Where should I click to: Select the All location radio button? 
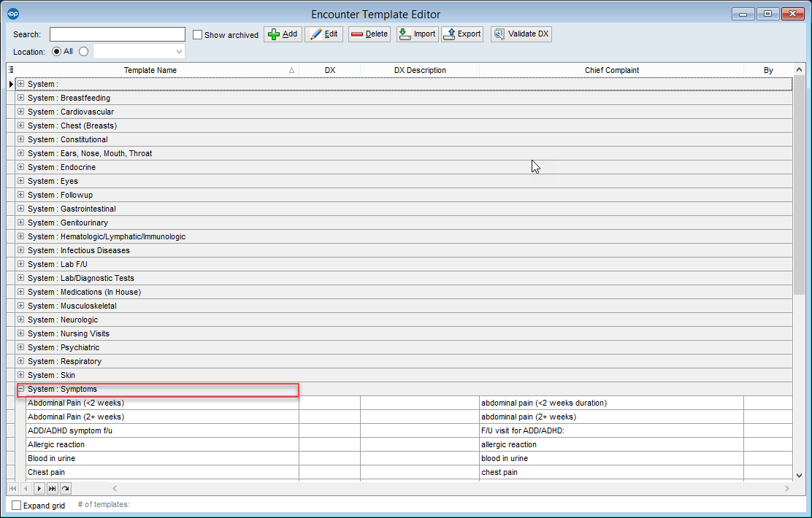coord(57,51)
